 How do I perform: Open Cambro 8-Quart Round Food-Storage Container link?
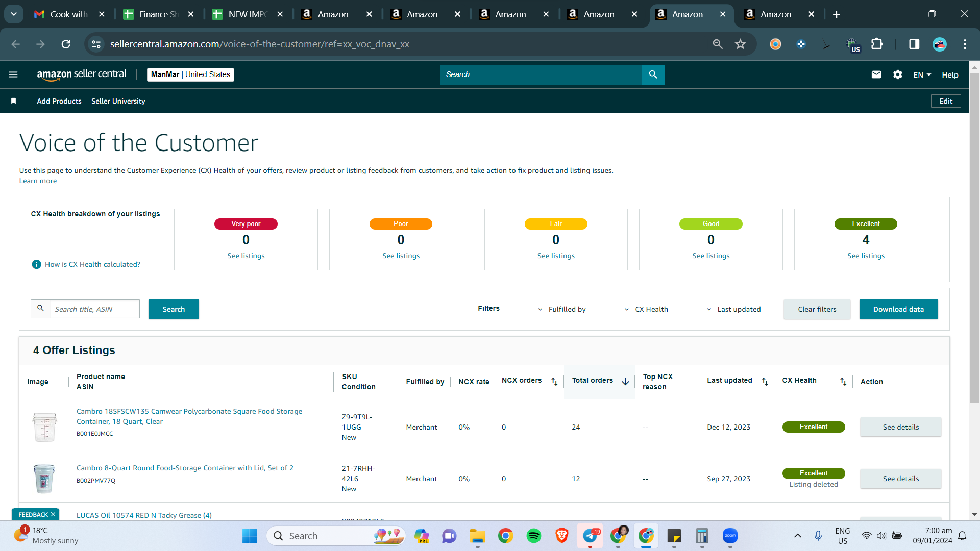[185, 468]
